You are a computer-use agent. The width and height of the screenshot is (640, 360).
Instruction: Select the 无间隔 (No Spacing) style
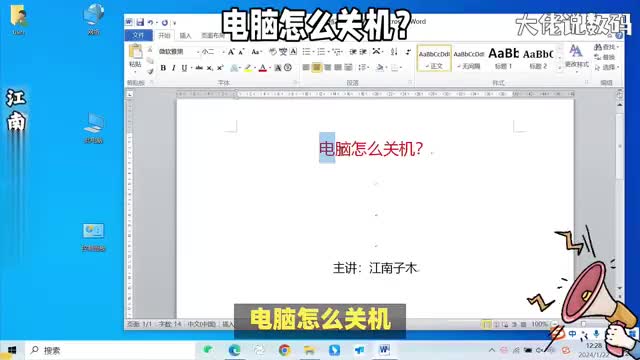coord(469,58)
